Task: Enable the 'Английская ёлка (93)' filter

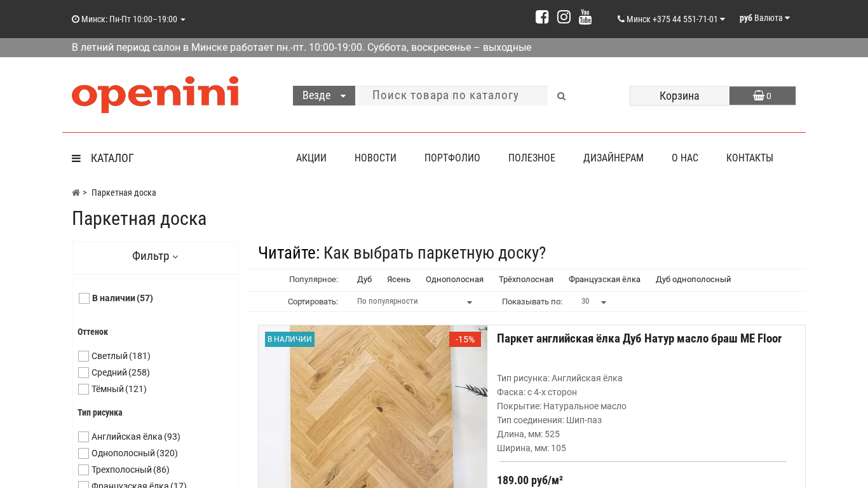Action: point(83,437)
